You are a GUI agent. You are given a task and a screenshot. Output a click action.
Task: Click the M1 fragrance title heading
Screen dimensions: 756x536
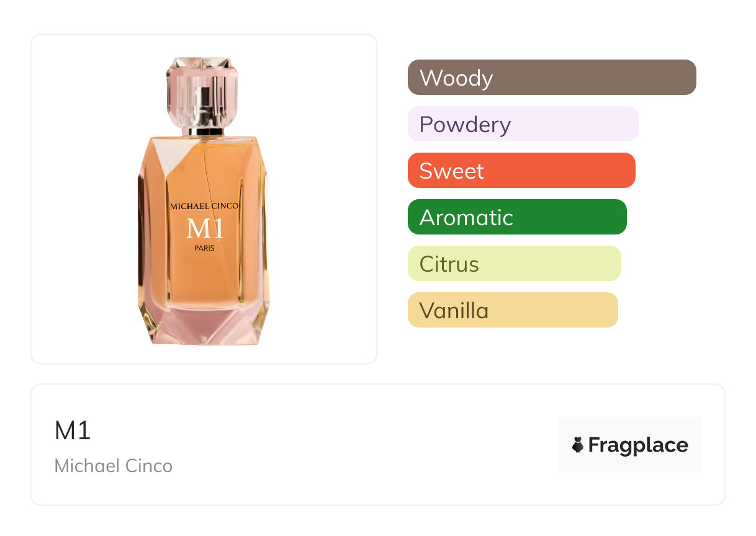(x=73, y=431)
